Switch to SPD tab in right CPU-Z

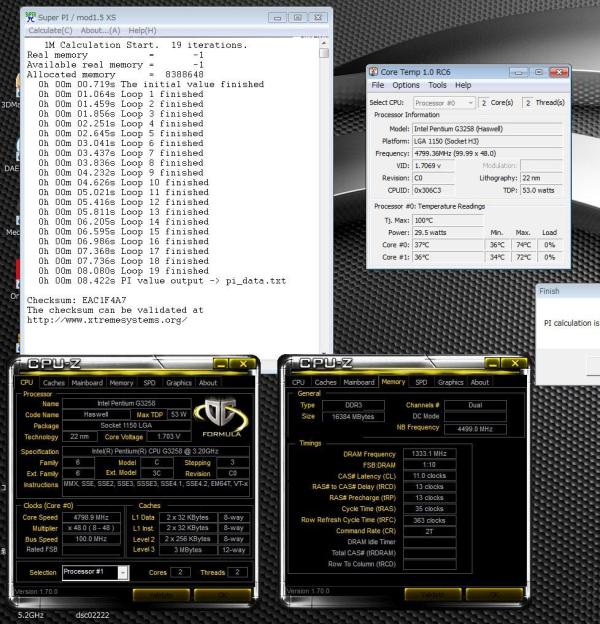[421, 382]
